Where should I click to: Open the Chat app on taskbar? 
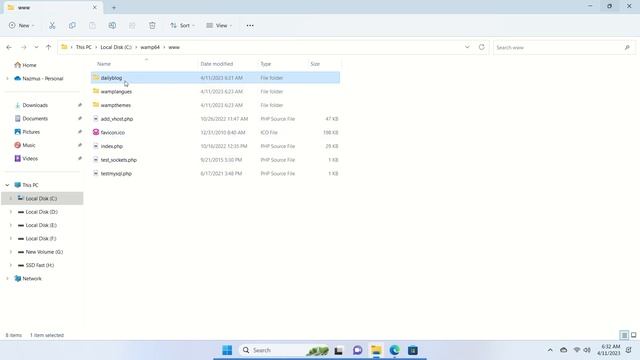tap(358, 350)
